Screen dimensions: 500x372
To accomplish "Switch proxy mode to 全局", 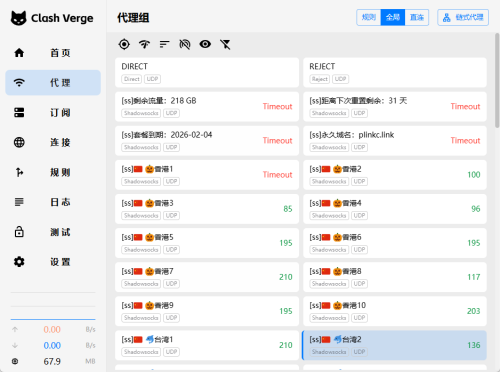I will [x=393, y=17].
